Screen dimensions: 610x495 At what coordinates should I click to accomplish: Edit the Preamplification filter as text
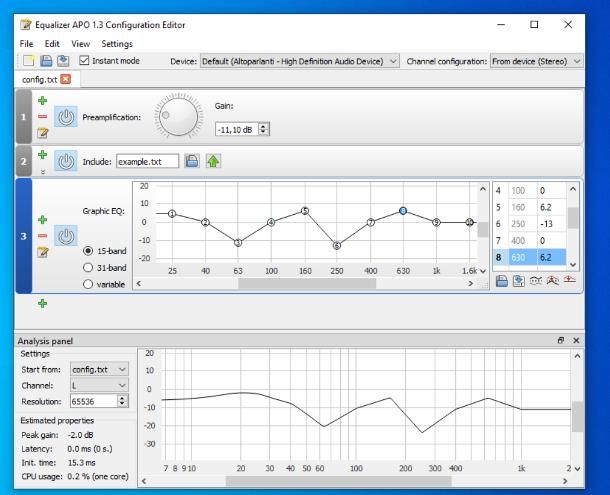click(x=42, y=133)
